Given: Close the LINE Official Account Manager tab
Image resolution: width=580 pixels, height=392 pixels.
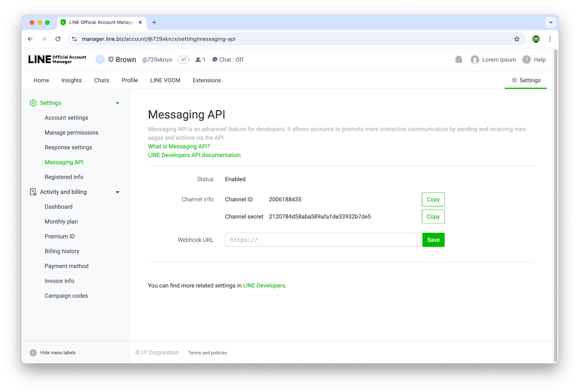Looking at the screenshot, I should (140, 22).
